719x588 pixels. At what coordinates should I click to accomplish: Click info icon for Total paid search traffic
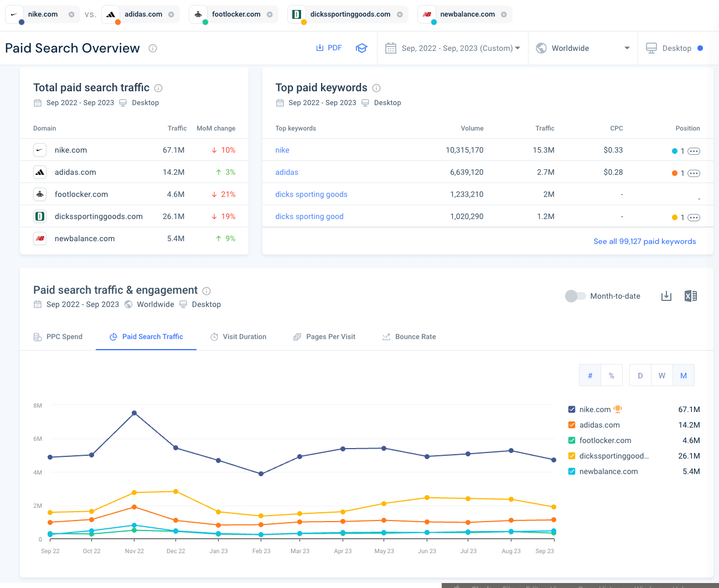[158, 88]
